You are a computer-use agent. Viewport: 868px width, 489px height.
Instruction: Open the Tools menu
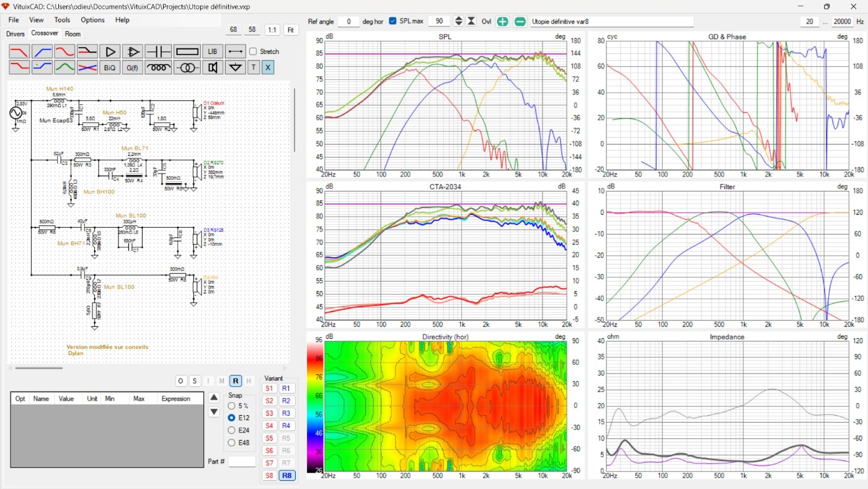[62, 20]
